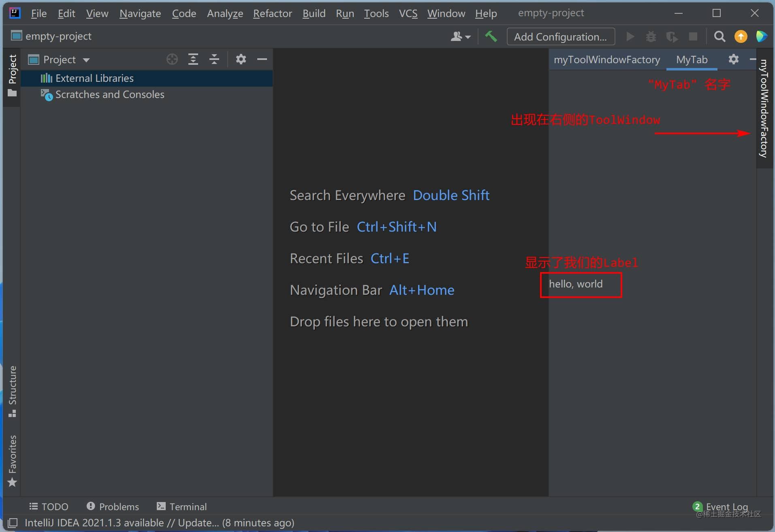This screenshot has width=775, height=532.
Task: Open the Project view dropdown
Action: tap(59, 60)
